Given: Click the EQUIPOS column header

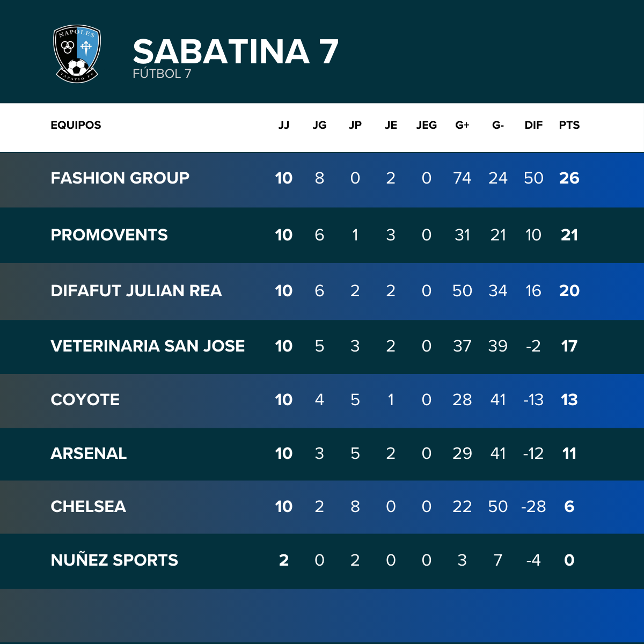Looking at the screenshot, I should coord(76,125).
